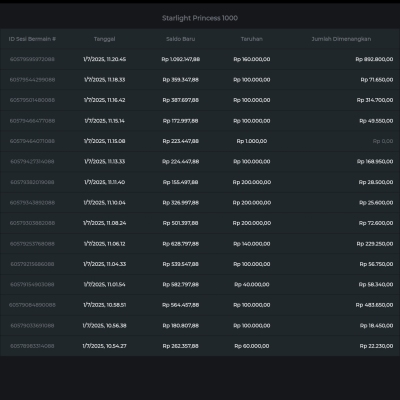
Task: Click the winnings Rp 71.650,00
Action: [x=377, y=80]
